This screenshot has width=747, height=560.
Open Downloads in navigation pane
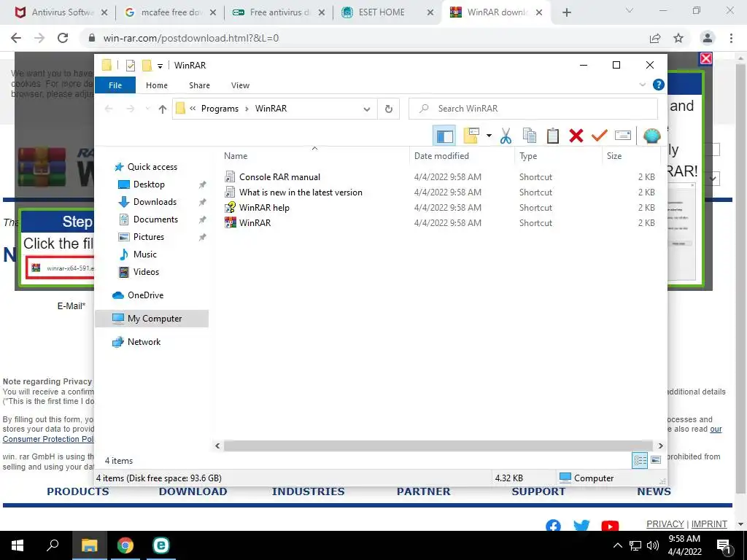pos(155,202)
